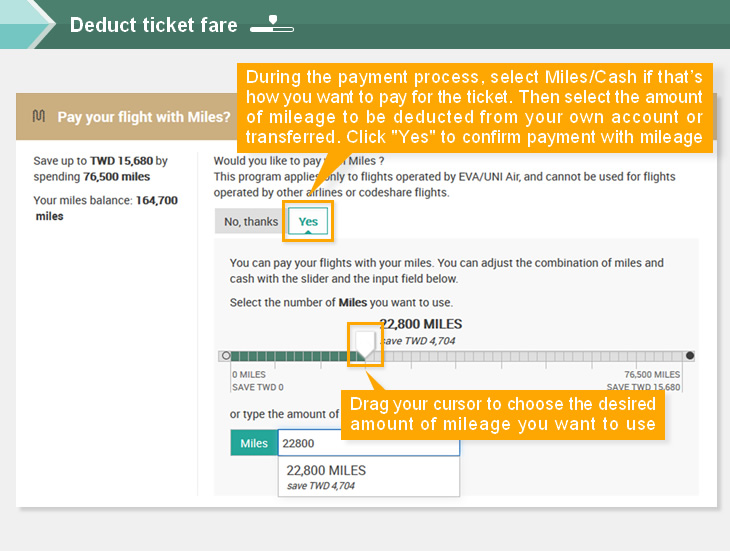
Task: Click the teal Miles label button
Action: pos(254,443)
